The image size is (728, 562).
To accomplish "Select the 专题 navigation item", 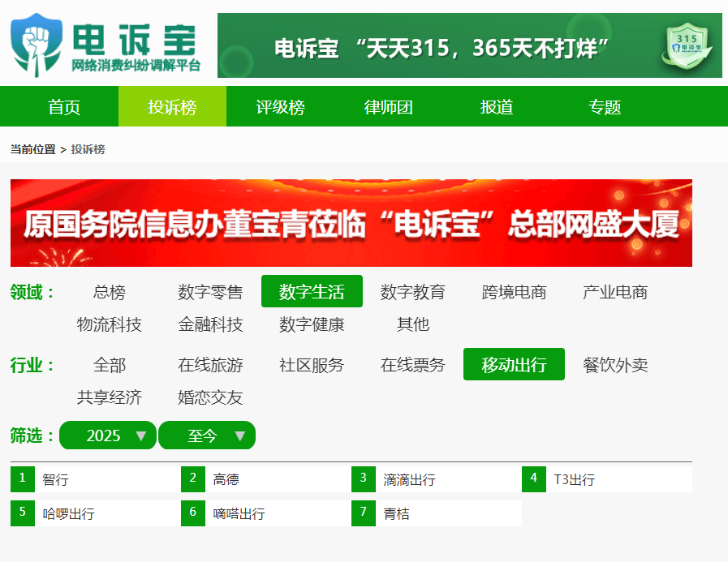I will click(x=604, y=107).
